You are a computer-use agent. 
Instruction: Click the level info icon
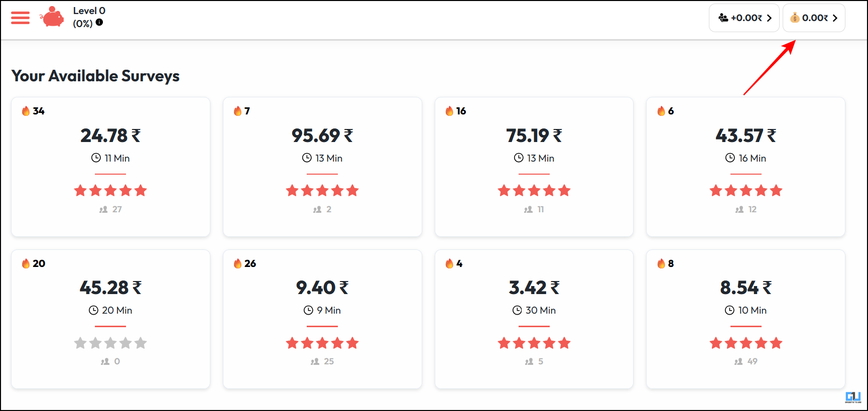(99, 22)
